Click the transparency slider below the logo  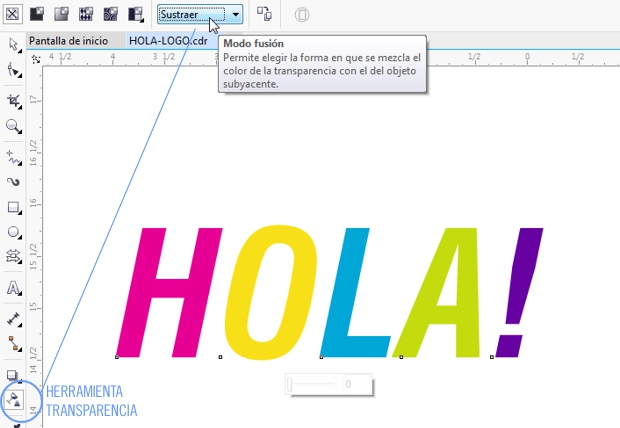315,384
